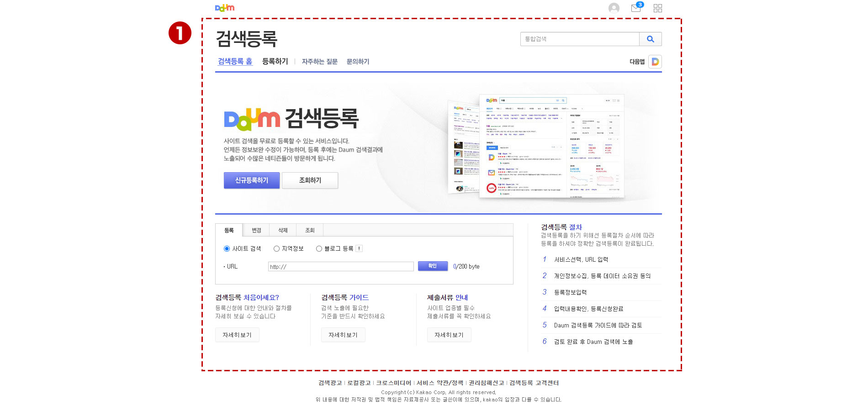Click the 검색등록 처음이세요? heading
868x411 pixels.
pos(247,297)
